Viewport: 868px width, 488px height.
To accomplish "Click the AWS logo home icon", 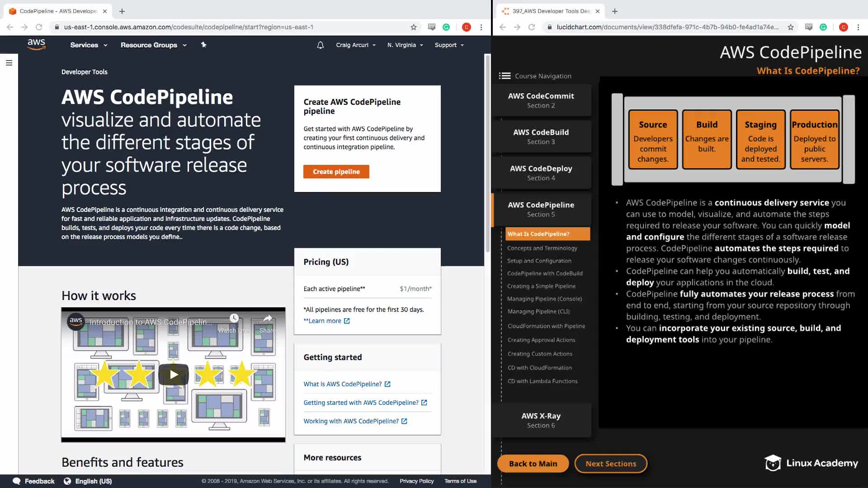I will click(x=36, y=44).
